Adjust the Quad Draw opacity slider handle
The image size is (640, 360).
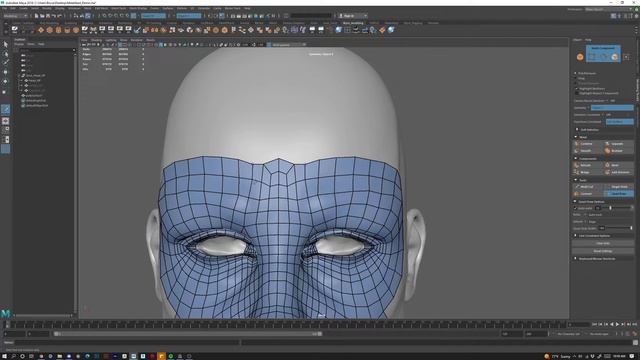click(x=631, y=228)
